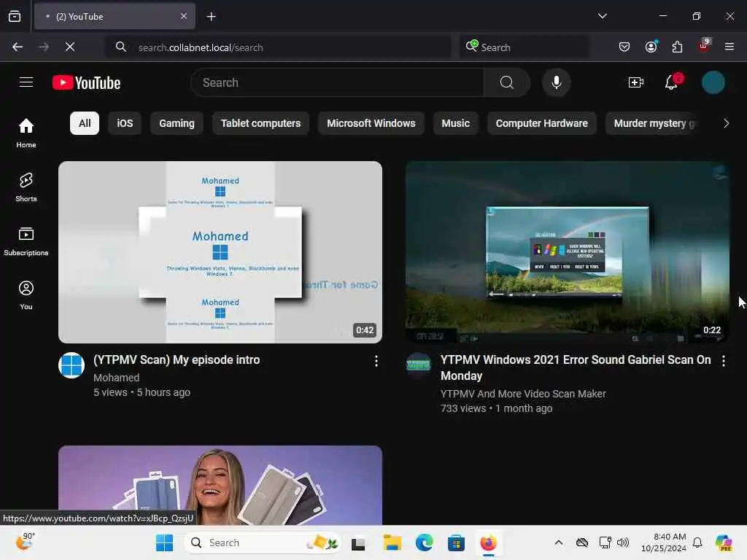
Task: Switch to the (2) YouTube tab
Action: [x=115, y=17]
